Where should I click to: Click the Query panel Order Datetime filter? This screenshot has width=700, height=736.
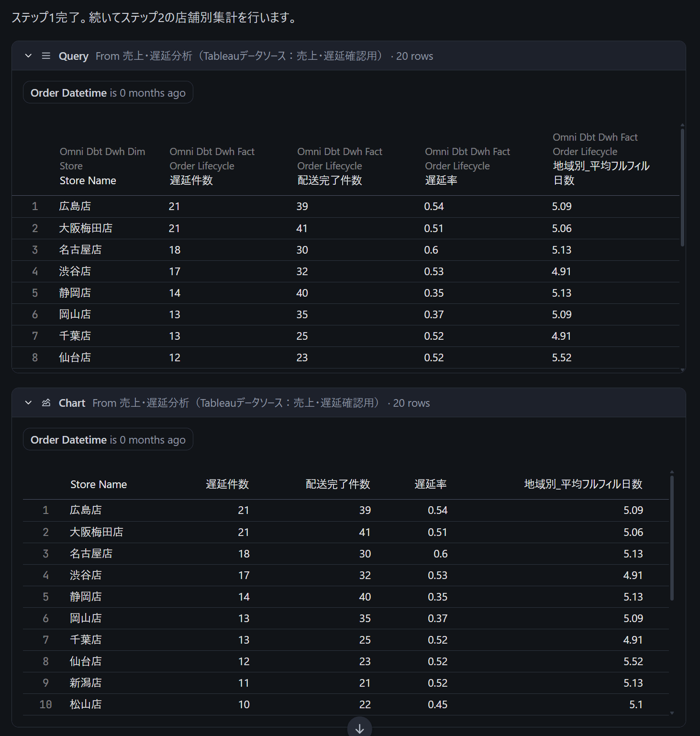108,93
